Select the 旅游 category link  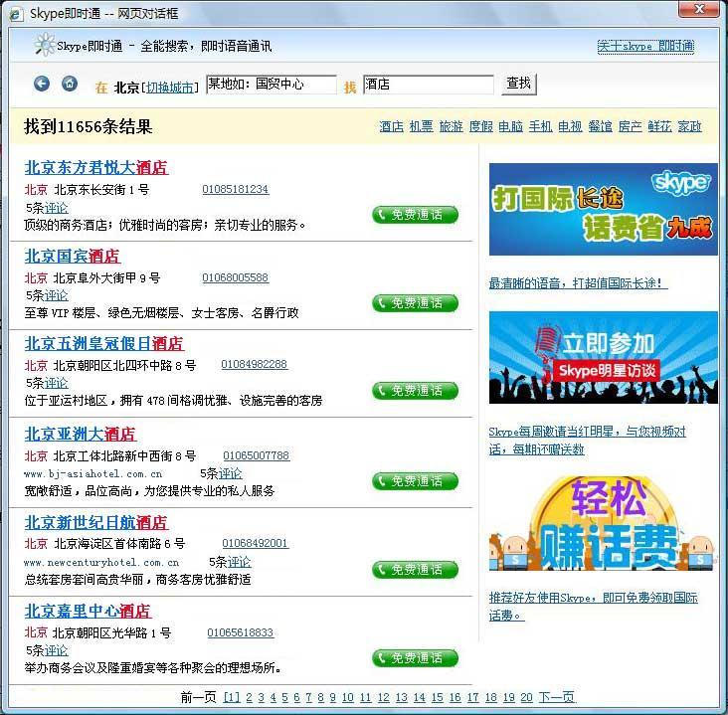(x=452, y=126)
